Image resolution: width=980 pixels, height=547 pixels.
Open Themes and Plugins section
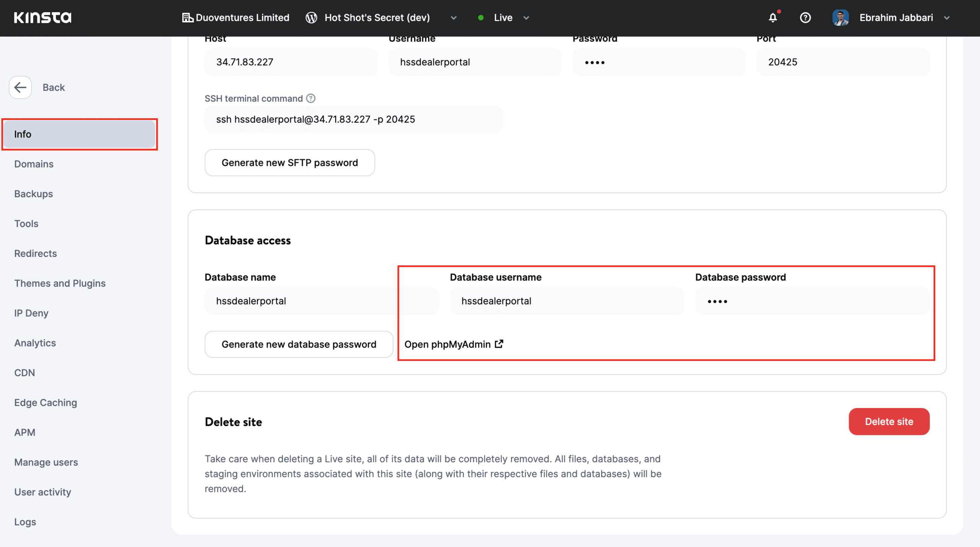pos(60,283)
